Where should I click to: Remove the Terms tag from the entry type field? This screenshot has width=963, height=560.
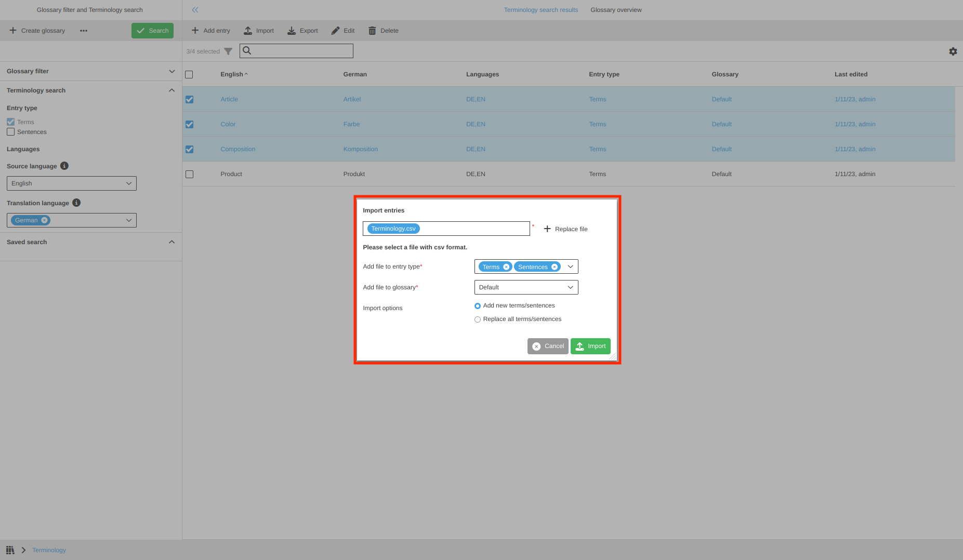pos(506,267)
